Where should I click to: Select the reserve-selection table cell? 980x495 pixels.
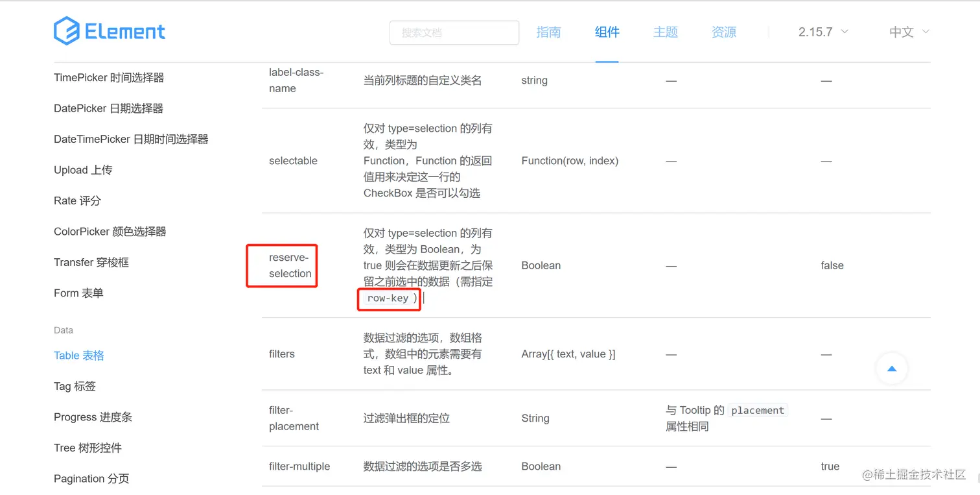(288, 265)
